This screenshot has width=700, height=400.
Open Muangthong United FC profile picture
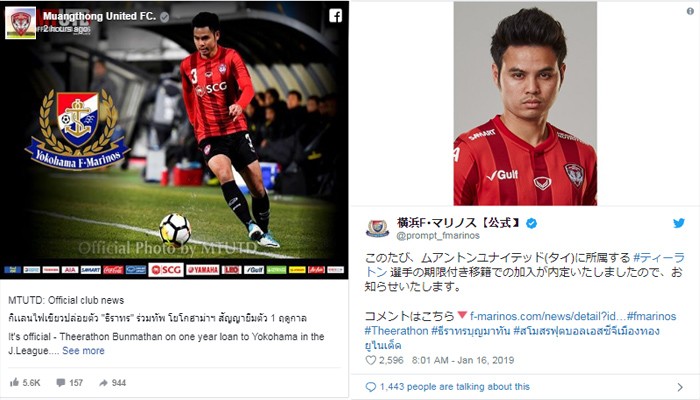click(21, 23)
